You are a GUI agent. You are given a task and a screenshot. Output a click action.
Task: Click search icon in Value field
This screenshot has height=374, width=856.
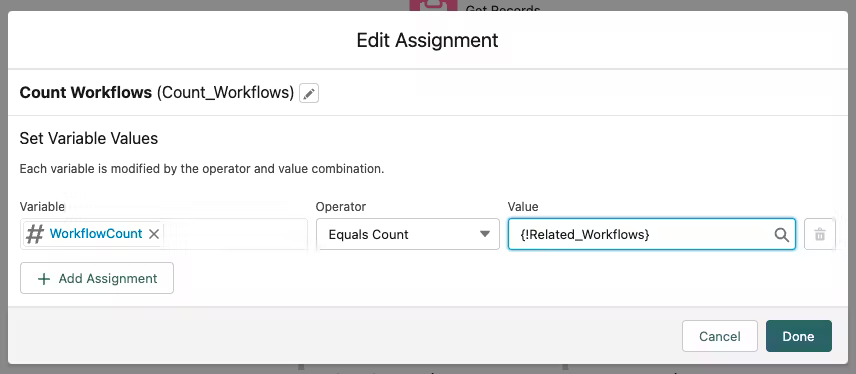(x=781, y=234)
